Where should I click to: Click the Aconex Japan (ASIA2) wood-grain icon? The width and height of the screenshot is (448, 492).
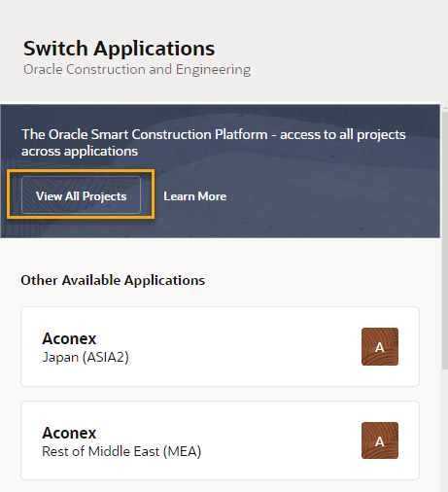(x=380, y=346)
